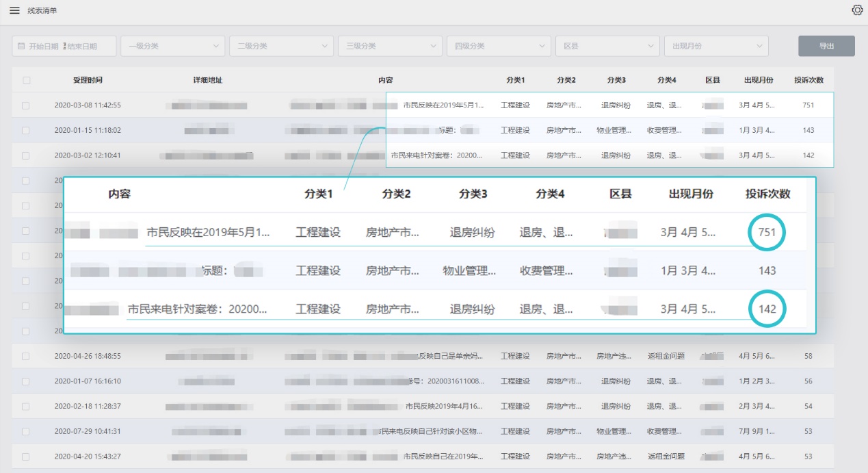The image size is (868, 473).
Task: Choose a district from 区县 dropdown
Action: pyautogui.click(x=607, y=46)
